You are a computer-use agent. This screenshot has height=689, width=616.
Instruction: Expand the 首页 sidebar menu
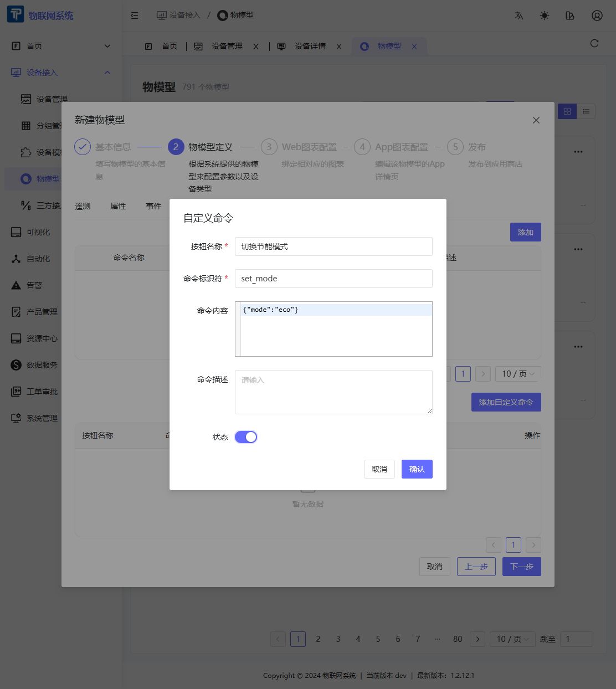[61, 46]
